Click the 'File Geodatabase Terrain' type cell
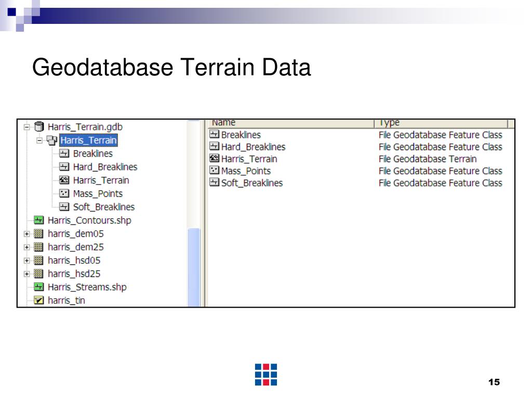Image resolution: width=532 pixels, height=399 pixels. [428, 159]
